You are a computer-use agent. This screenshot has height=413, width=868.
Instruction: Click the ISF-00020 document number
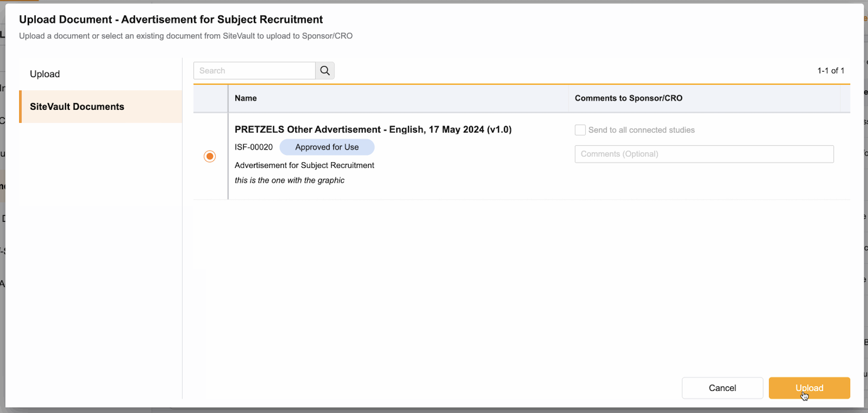253,147
